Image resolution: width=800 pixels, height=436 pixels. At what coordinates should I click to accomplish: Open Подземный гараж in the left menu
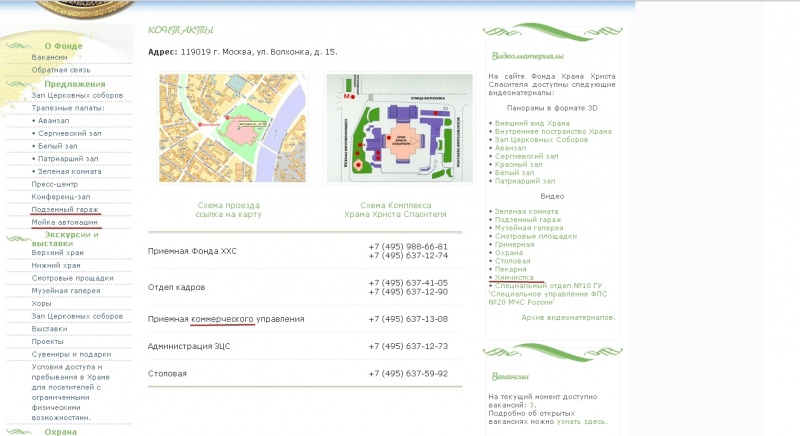[65, 210]
